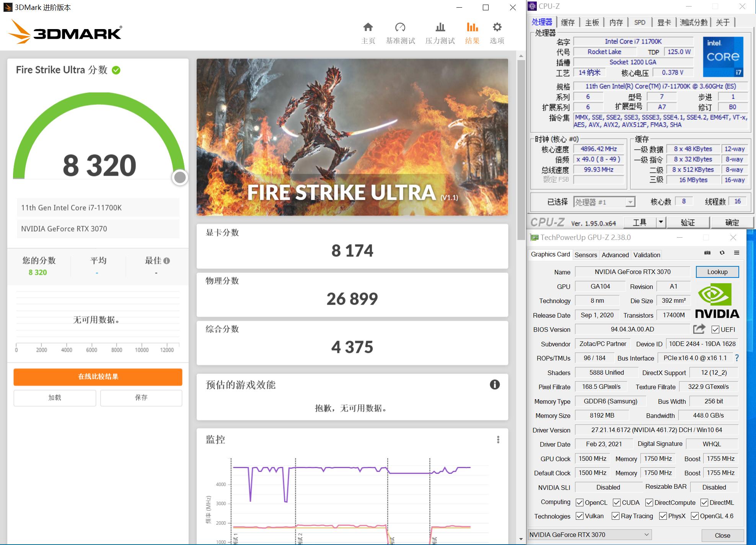The image size is (756, 545).
Task: Click GPU-Z screenshot camera icon
Action: pos(707,253)
